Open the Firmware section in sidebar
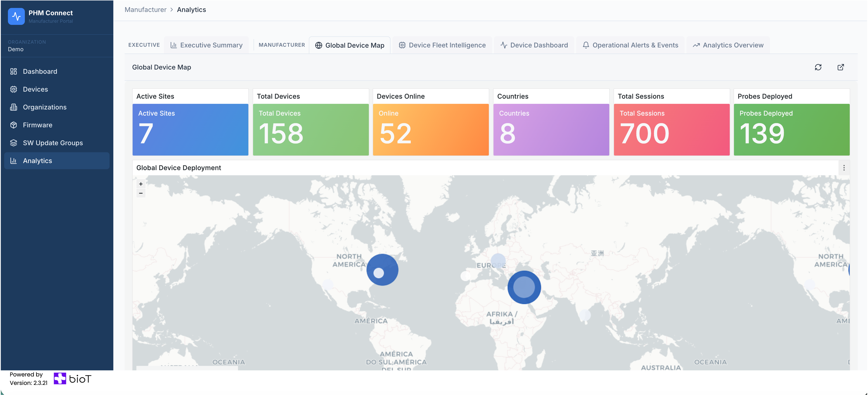This screenshot has height=395, width=868. pos(37,125)
